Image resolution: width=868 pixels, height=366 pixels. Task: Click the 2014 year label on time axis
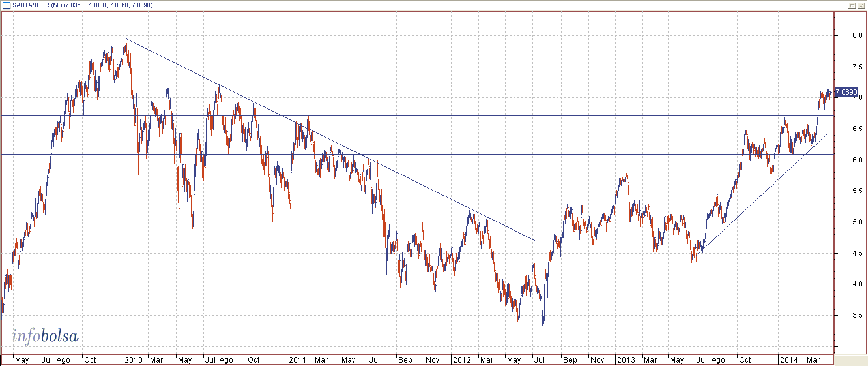(x=790, y=359)
